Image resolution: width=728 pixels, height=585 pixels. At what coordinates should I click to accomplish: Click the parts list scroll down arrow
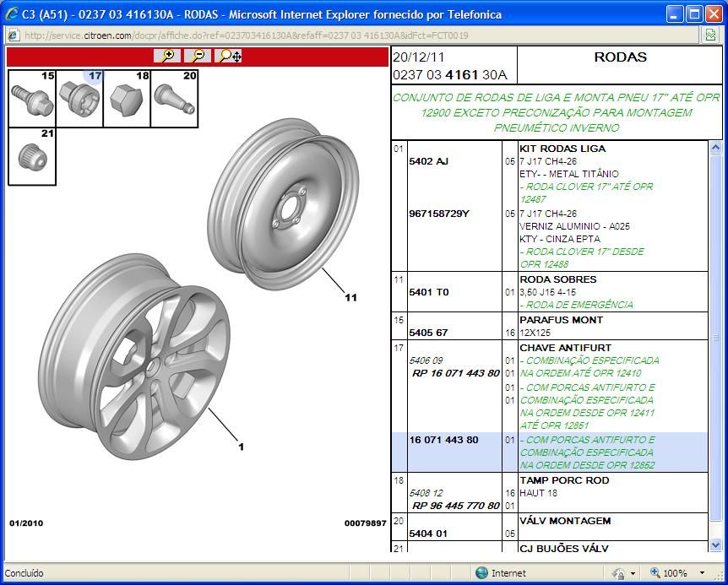coord(715,545)
